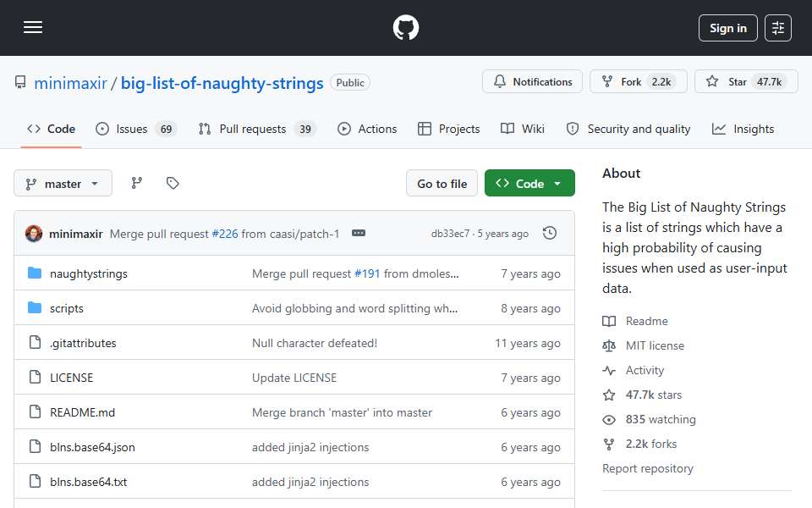Image resolution: width=812 pixels, height=508 pixels.
Task: Click the star icon beside 47.7k stars
Action: pyautogui.click(x=609, y=395)
